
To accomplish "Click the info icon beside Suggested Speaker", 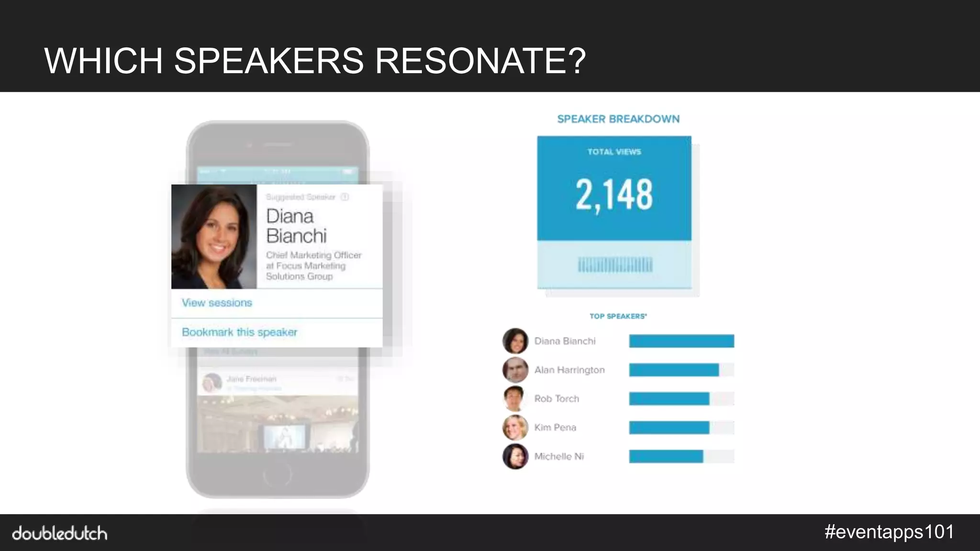I will tap(345, 197).
